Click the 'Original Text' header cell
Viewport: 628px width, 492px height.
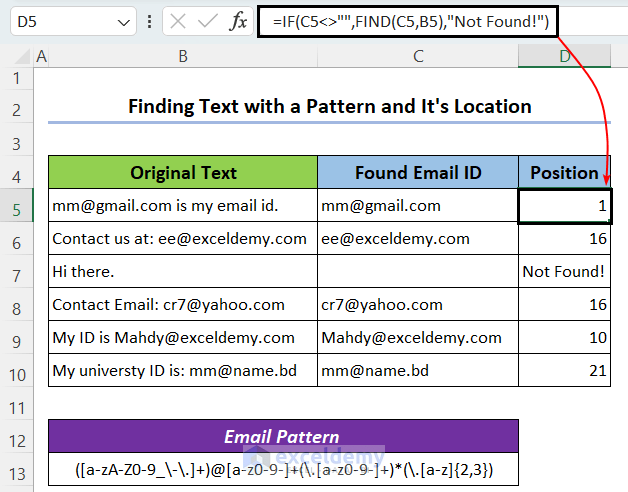(183, 173)
